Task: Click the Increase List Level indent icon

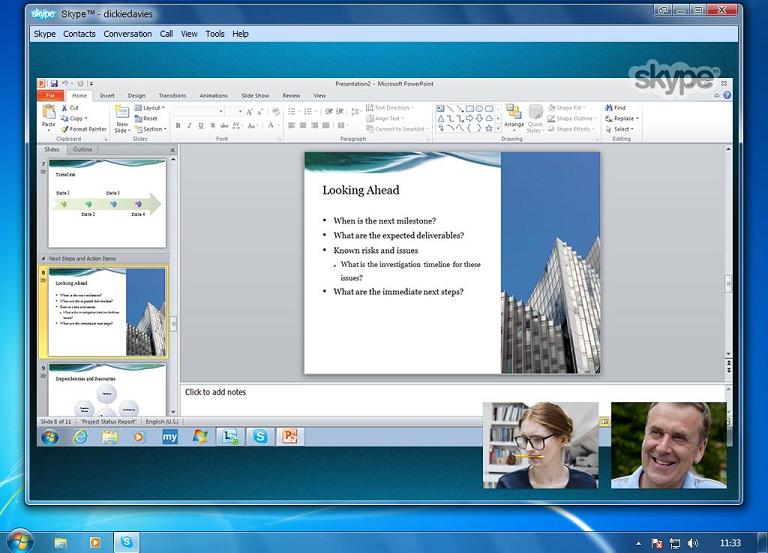Action: 339,112
